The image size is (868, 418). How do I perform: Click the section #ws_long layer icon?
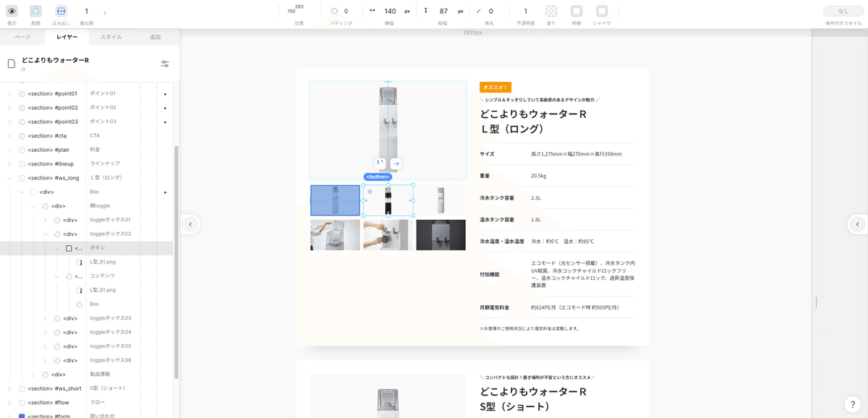click(x=22, y=178)
